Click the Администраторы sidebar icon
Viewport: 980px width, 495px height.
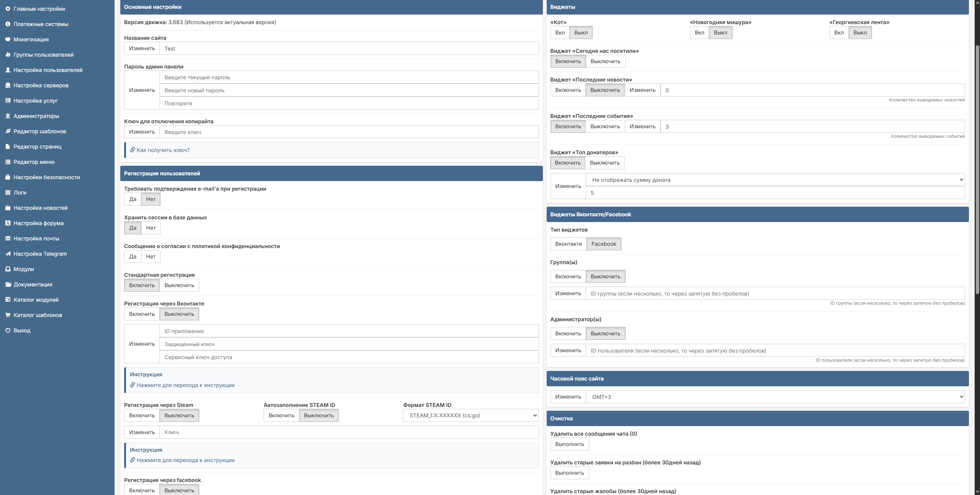(8, 116)
